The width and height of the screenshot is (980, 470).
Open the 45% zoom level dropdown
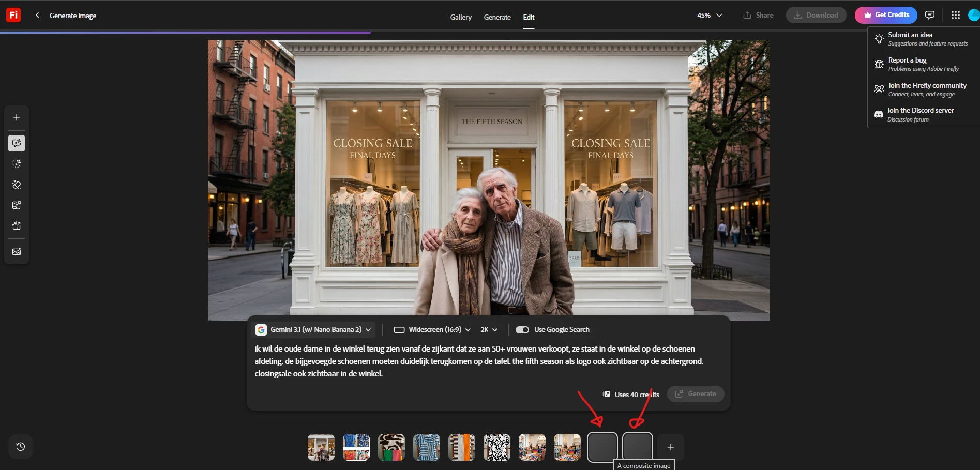710,16
